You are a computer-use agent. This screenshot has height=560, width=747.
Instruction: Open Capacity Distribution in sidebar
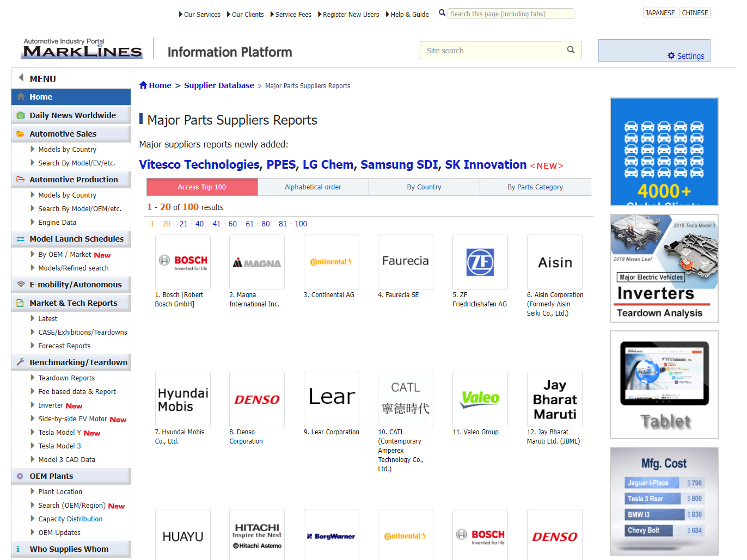[x=70, y=519]
